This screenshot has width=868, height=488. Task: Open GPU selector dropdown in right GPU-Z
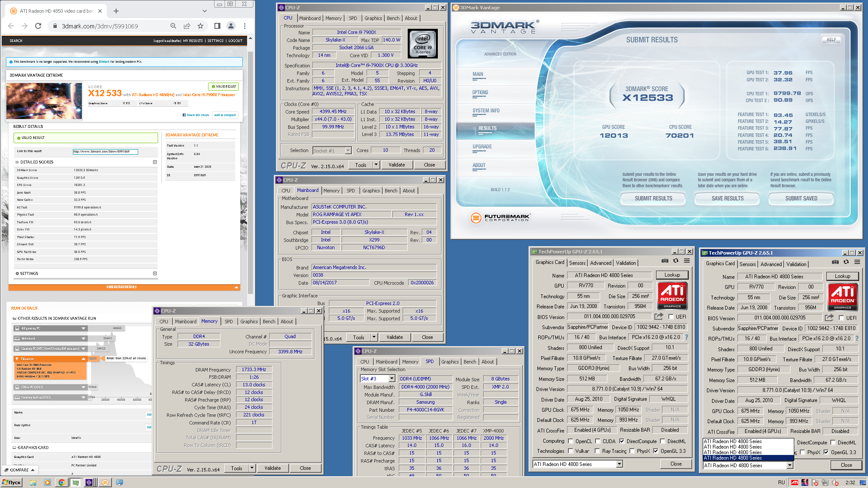click(790, 465)
